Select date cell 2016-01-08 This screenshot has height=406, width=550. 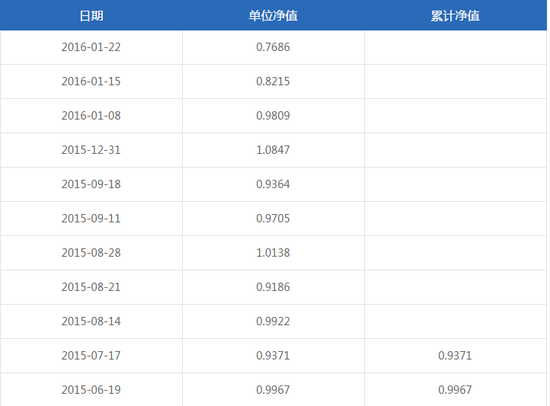[91, 115]
